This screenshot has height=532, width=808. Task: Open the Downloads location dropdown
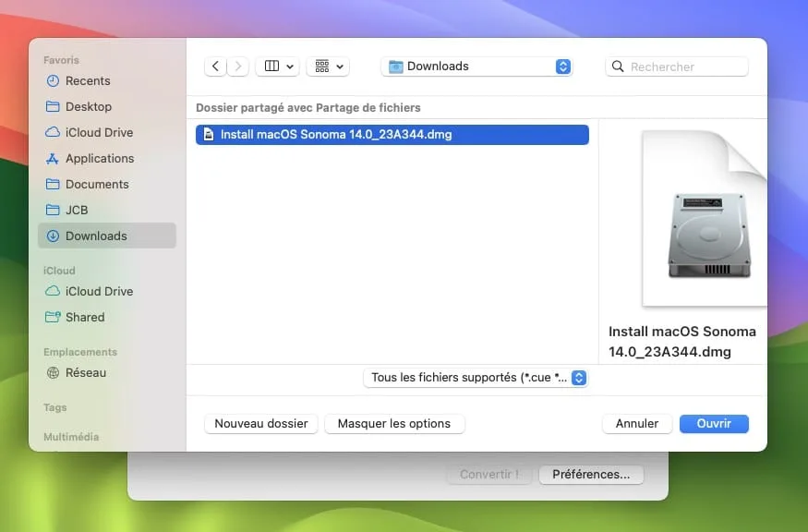476,66
